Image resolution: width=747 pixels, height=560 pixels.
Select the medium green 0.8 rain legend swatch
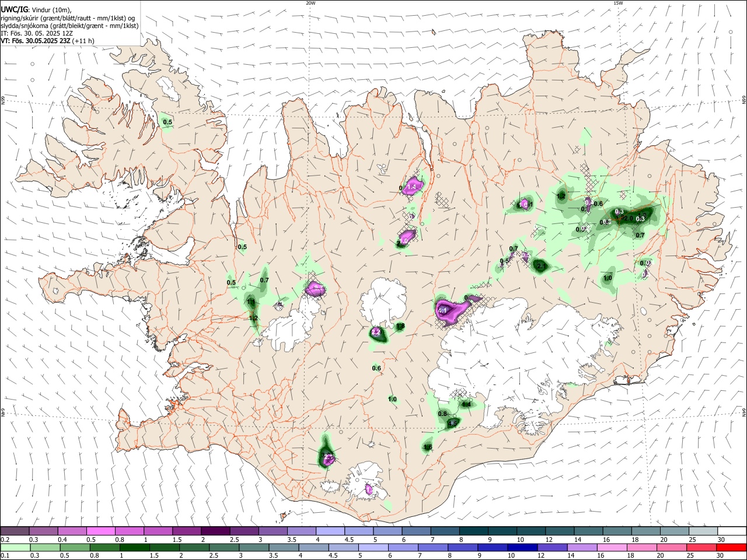click(104, 547)
